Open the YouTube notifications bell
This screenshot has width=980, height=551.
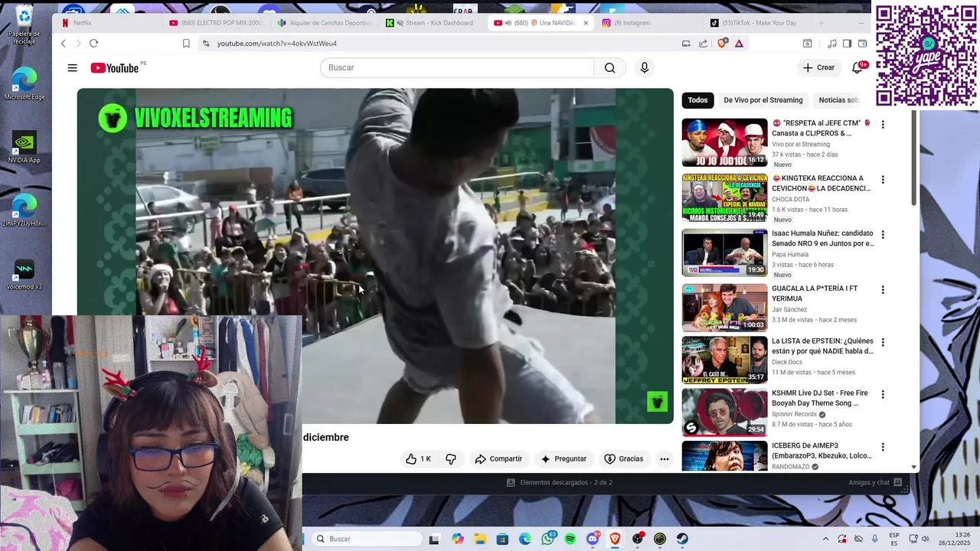[x=857, y=68]
